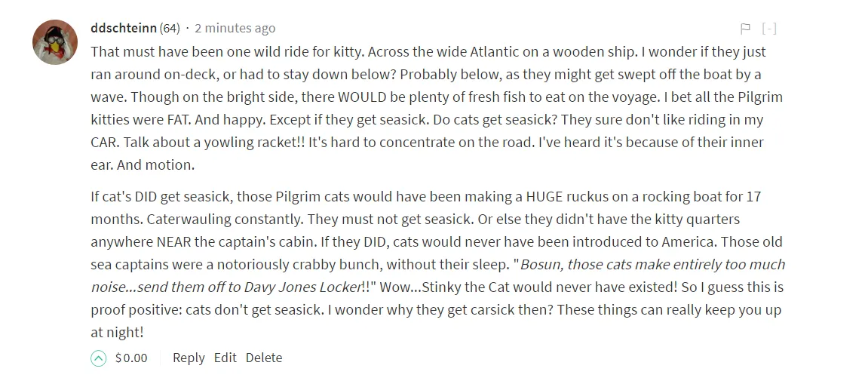This screenshot has height=384, width=868.
Task: Click the text 'at night!' ending the comment
Action: 117,333
